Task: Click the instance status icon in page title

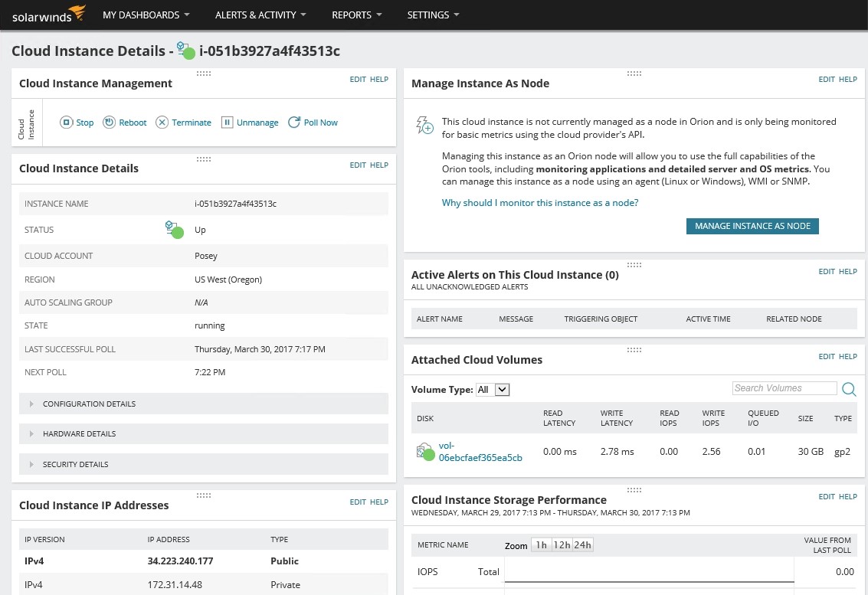Action: 186,51
